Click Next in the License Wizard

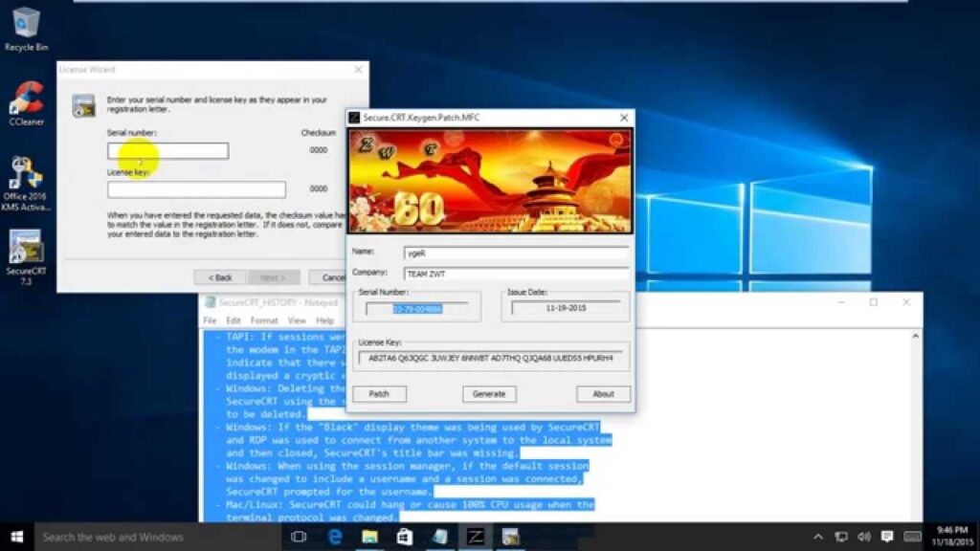273,277
